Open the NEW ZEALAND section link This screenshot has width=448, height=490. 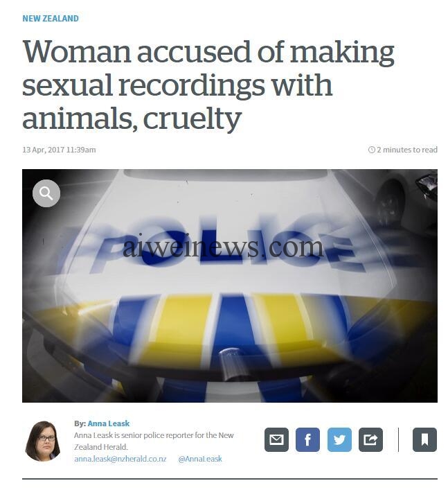[51, 19]
